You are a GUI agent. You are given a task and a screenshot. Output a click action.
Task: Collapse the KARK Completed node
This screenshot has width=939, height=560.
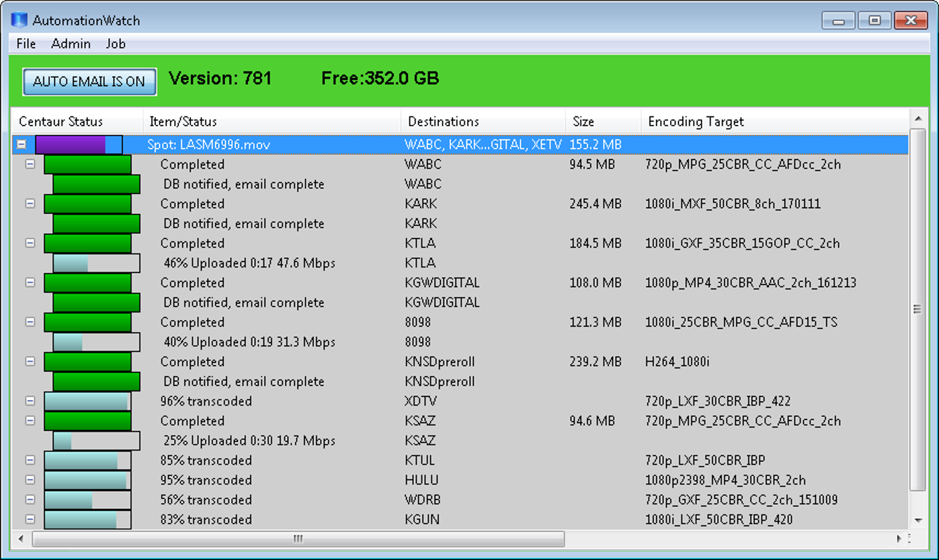pyautogui.click(x=30, y=204)
